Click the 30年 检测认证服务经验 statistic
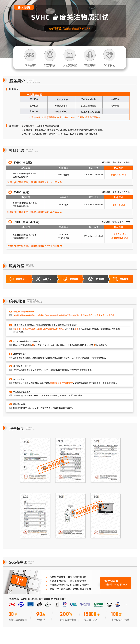 point(18,617)
